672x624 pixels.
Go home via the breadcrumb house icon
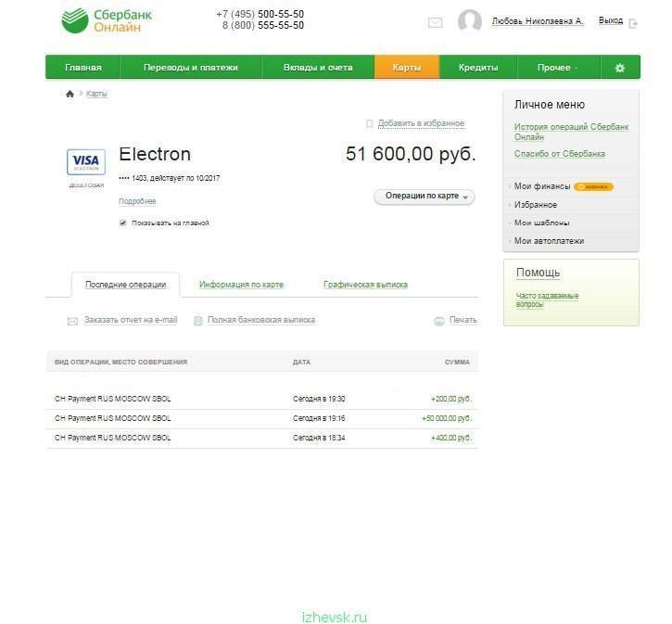coord(70,94)
